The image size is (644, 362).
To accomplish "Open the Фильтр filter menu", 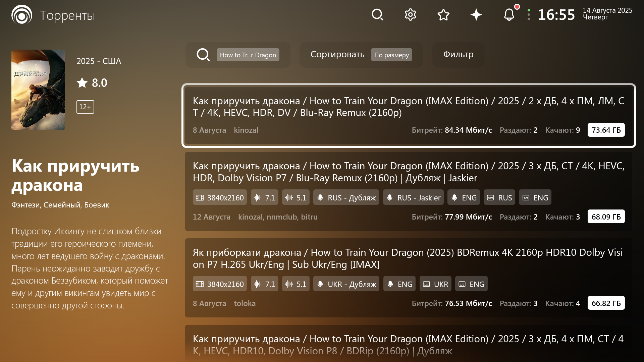I will coord(458,55).
